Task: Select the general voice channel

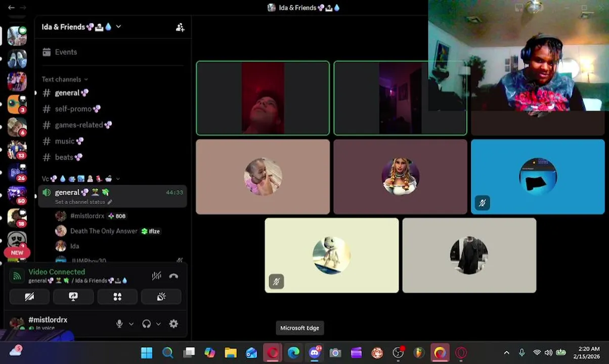Action: point(112,196)
